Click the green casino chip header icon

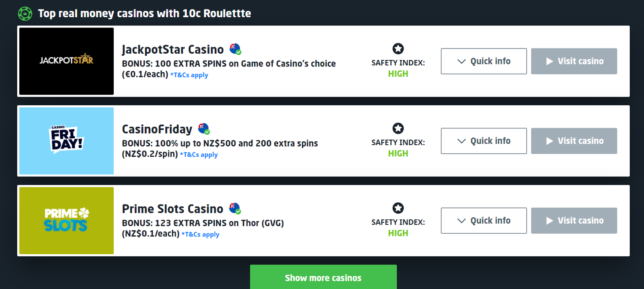click(x=25, y=13)
